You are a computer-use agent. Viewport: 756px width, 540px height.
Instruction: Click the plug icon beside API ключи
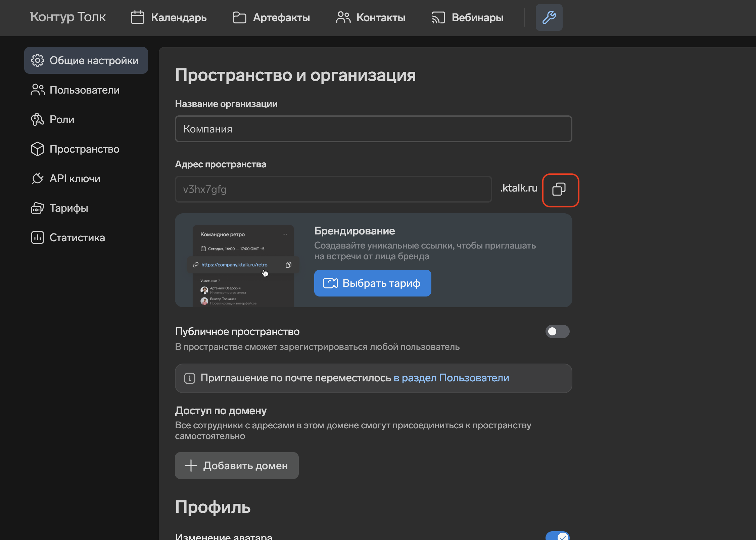[x=37, y=178]
